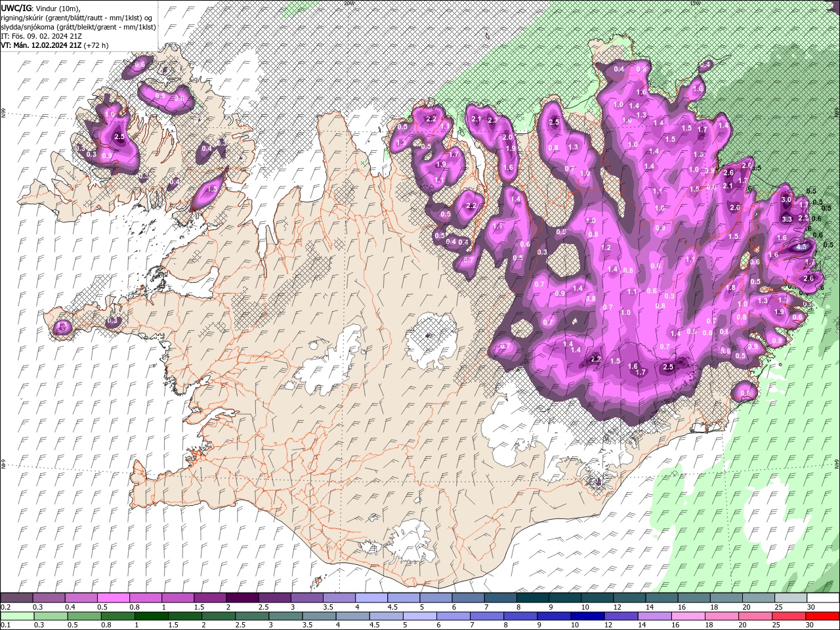The height and width of the screenshot is (630, 840).
Task: Pick the rain legend swatch between 14 and 16
Action: (x=655, y=616)
